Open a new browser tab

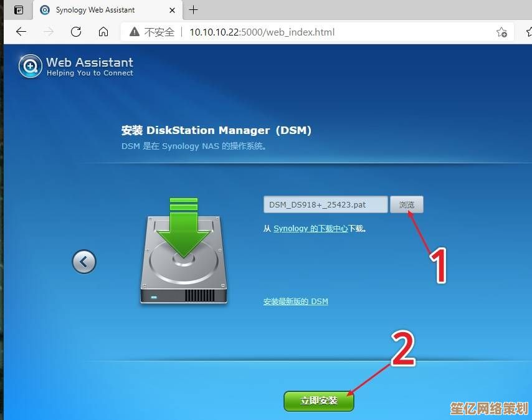click(193, 10)
